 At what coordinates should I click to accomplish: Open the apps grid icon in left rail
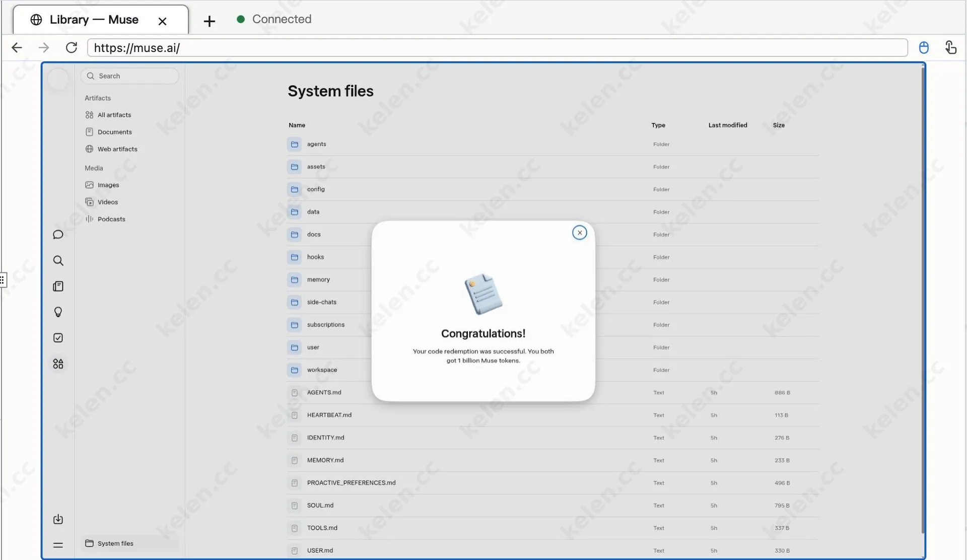tap(58, 364)
